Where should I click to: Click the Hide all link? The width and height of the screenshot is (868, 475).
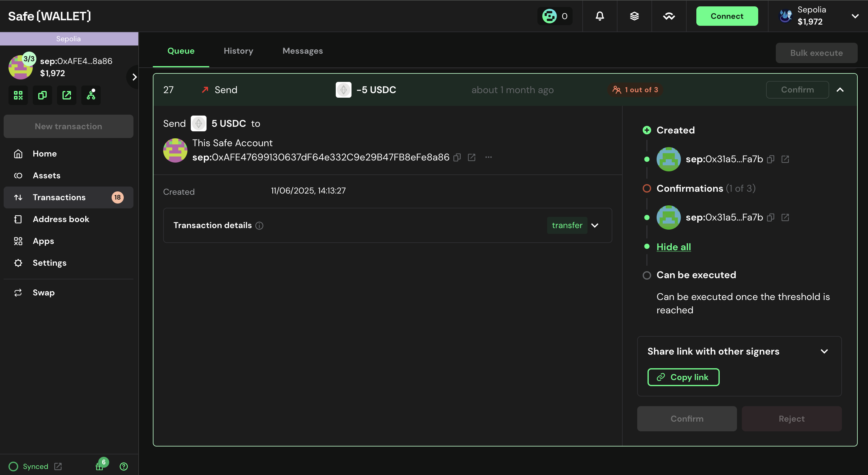point(674,247)
